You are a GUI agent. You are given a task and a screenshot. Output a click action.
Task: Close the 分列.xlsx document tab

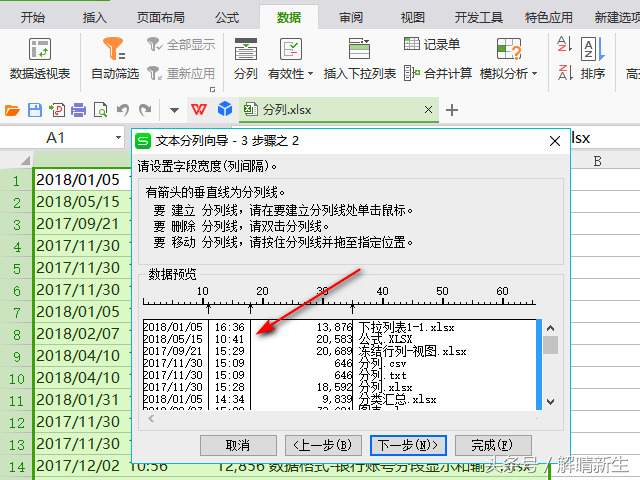click(428, 109)
